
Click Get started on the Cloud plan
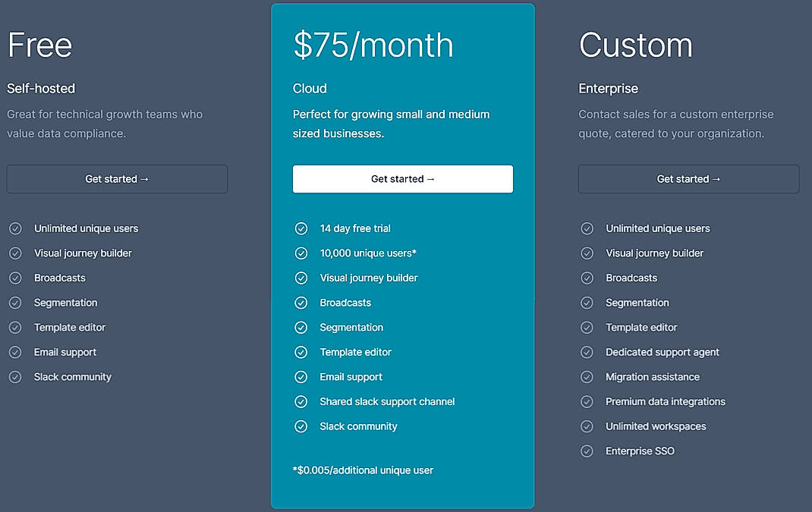402,179
